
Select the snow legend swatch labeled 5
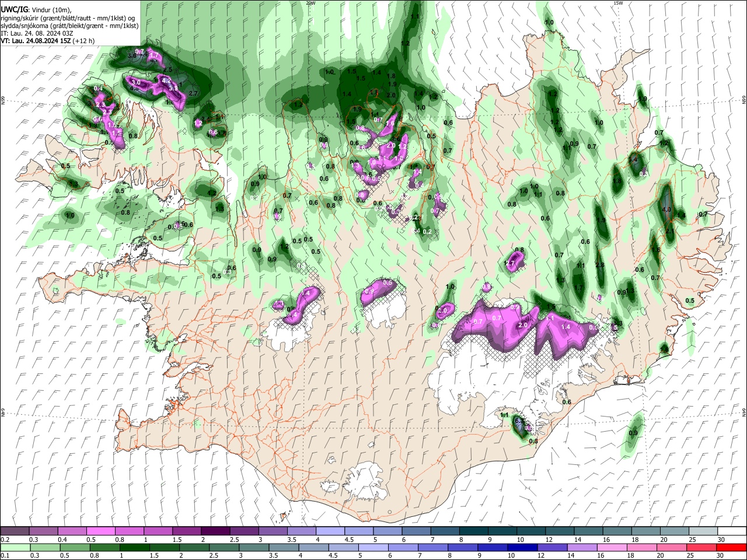pyautogui.click(x=387, y=531)
